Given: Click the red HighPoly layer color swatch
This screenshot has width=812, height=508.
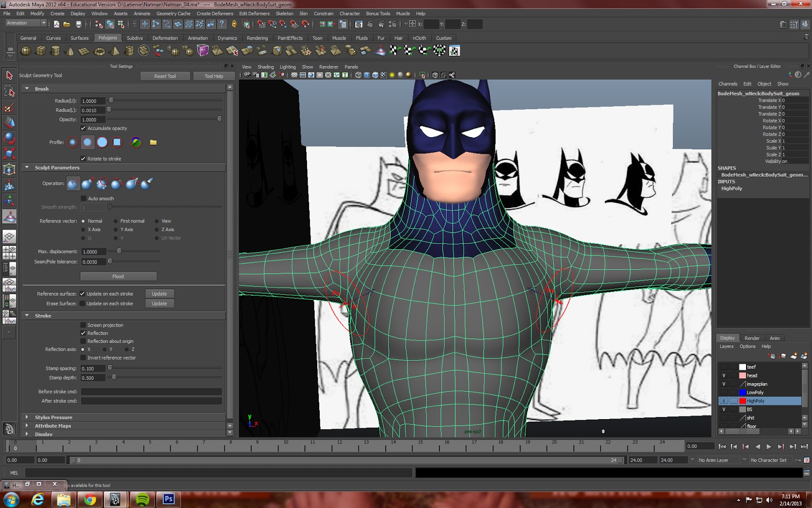Looking at the screenshot, I should tap(742, 401).
